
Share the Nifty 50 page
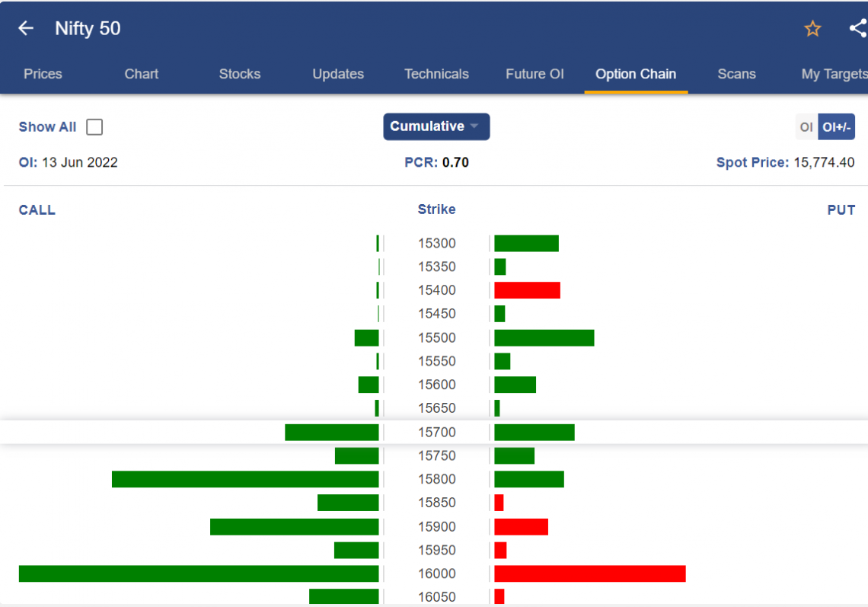(x=859, y=28)
